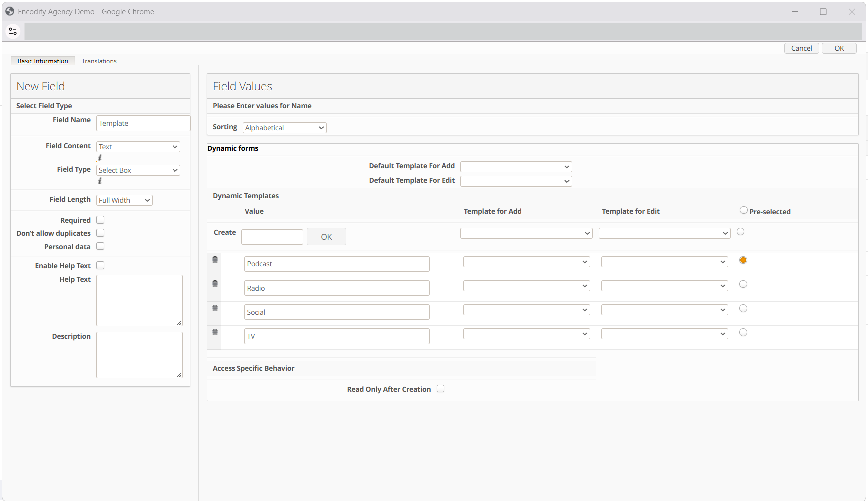Open site settings icon in address bar

[x=13, y=31]
